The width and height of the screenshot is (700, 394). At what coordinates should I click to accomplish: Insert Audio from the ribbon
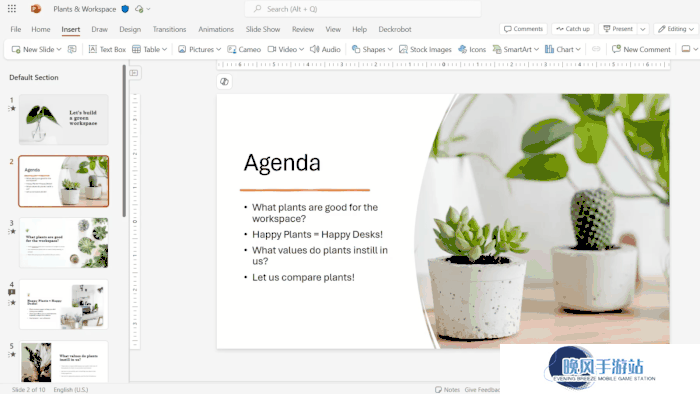(x=325, y=49)
